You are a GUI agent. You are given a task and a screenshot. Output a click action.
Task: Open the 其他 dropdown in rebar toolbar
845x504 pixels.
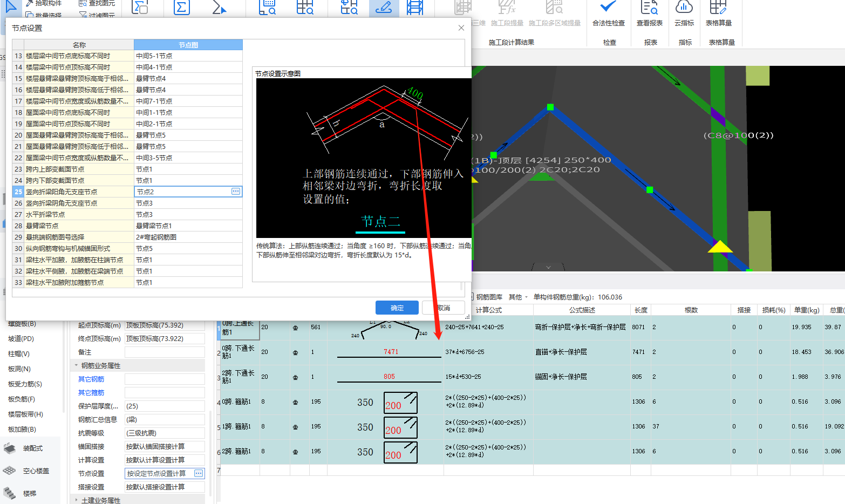pyautogui.click(x=518, y=297)
